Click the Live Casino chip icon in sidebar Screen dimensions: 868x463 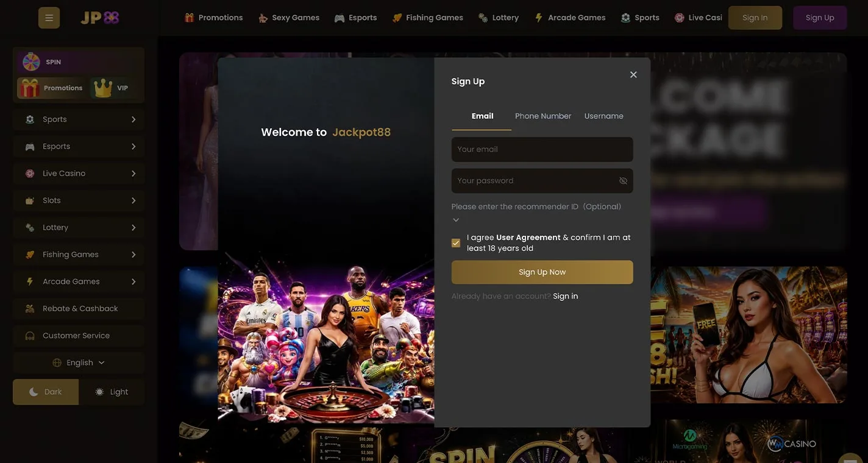(x=30, y=174)
